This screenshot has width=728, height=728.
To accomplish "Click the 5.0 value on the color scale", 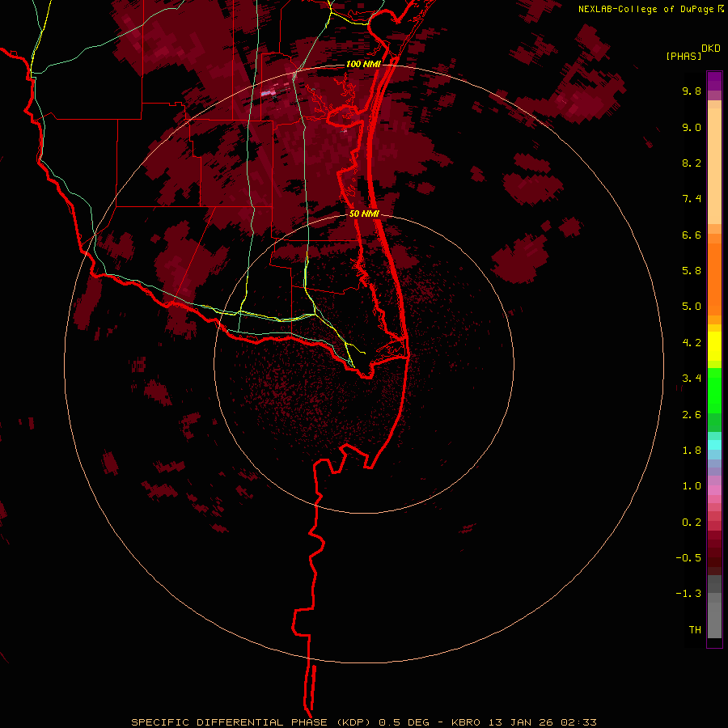I will pos(692,307).
